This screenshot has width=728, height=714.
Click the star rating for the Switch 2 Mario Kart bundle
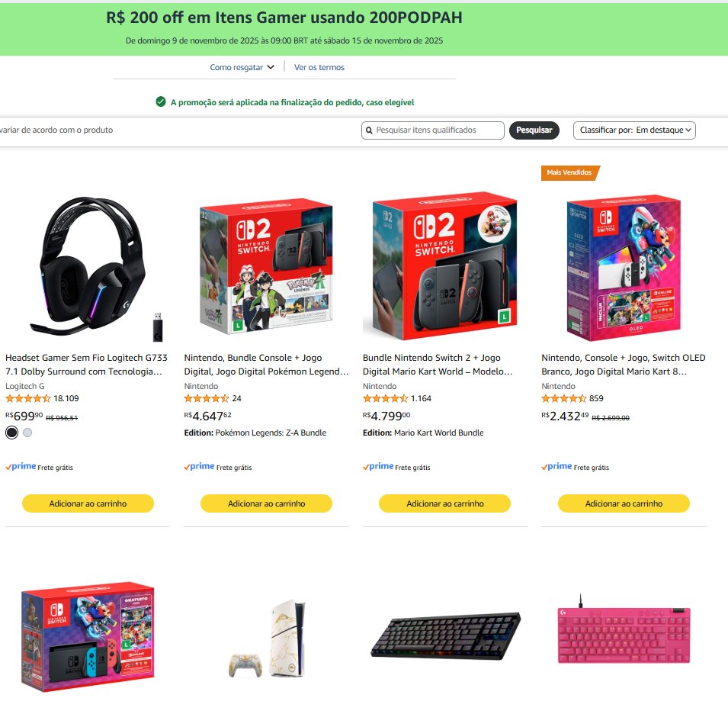point(384,398)
